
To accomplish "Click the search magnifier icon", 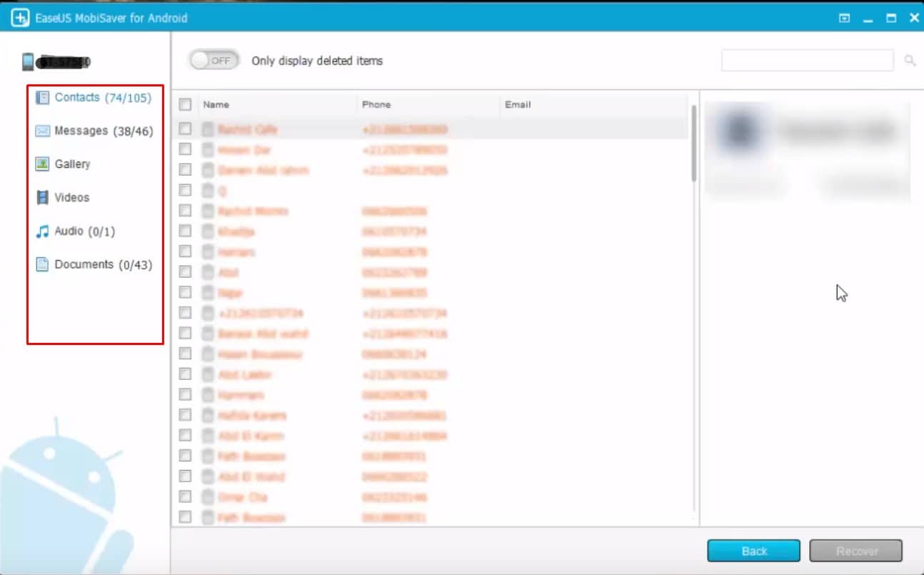I will coord(910,61).
